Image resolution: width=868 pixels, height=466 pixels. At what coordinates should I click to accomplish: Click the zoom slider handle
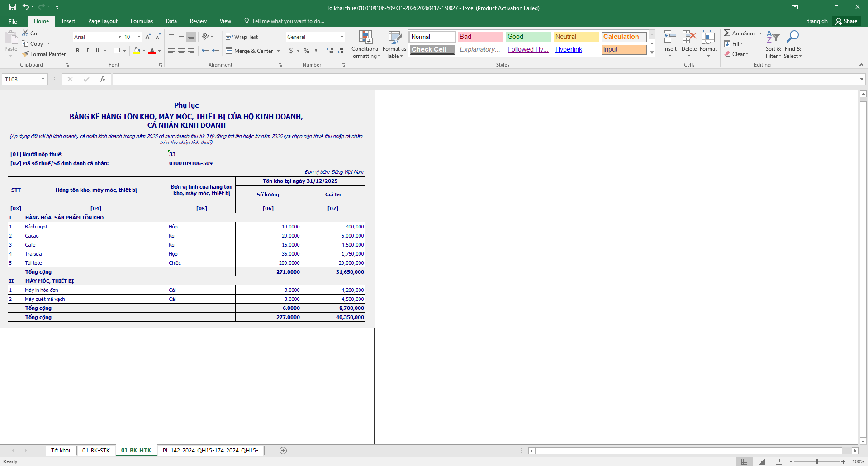point(816,461)
